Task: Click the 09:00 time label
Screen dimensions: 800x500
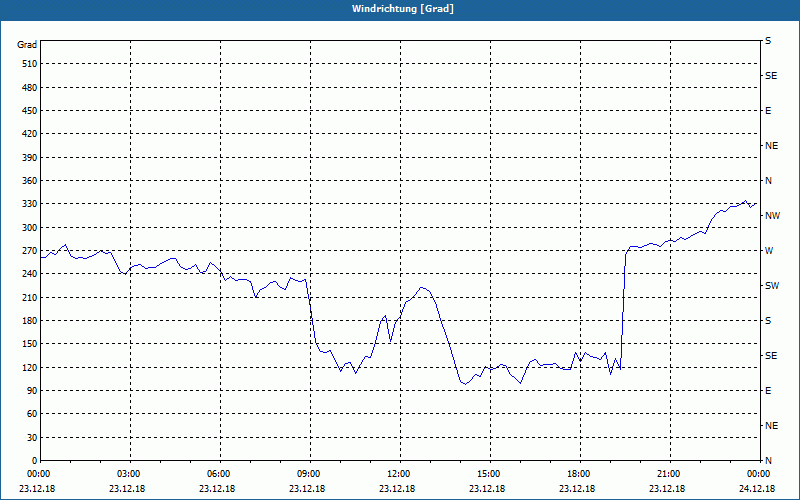Action: (x=308, y=474)
